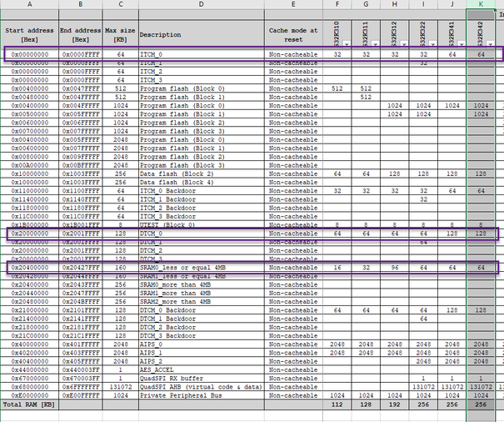Click the 'Total RAM [KB]' label cell
This screenshot has width=504, height=422.
coord(29,404)
